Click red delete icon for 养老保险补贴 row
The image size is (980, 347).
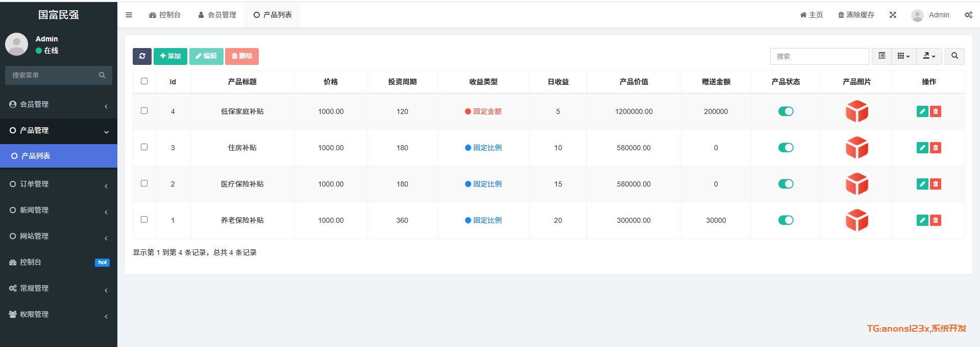point(936,220)
